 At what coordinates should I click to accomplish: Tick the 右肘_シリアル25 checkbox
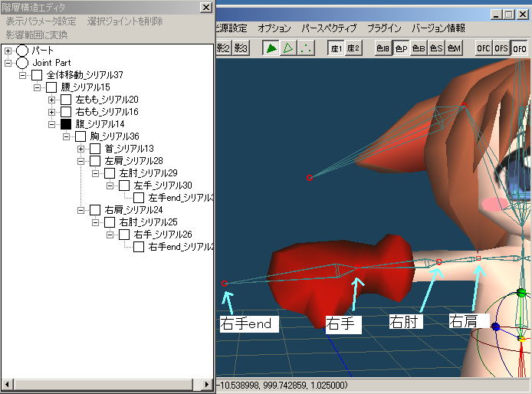[x=110, y=222]
